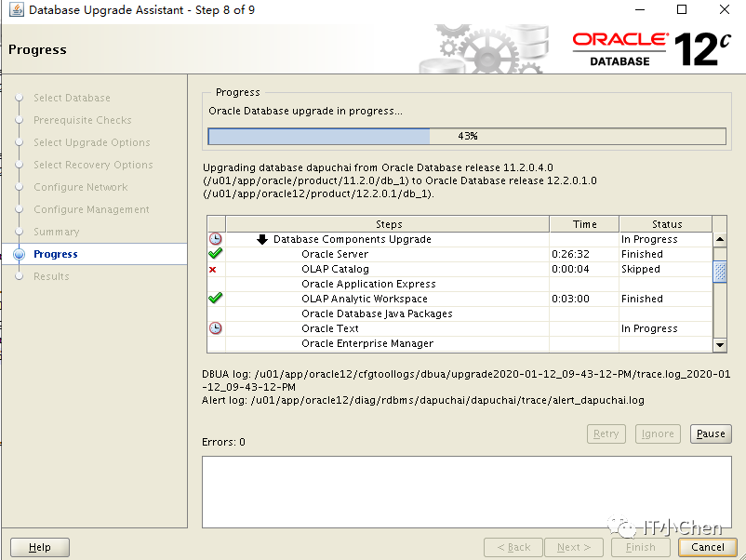Click the Alert log path text

[x=423, y=400]
